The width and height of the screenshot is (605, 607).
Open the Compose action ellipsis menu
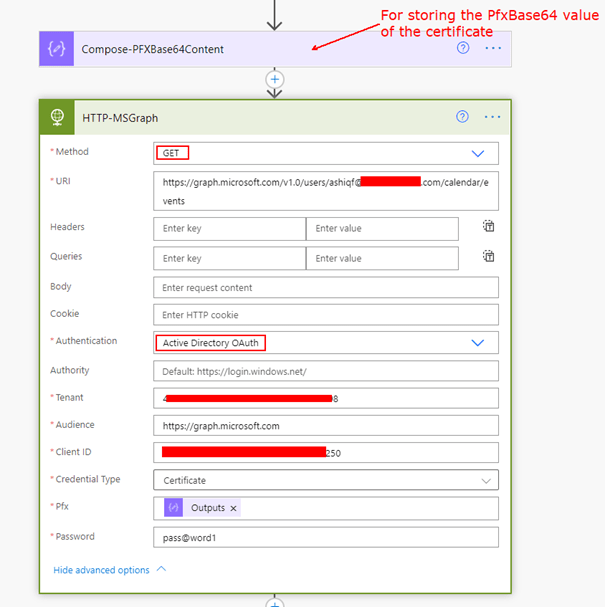coord(492,49)
